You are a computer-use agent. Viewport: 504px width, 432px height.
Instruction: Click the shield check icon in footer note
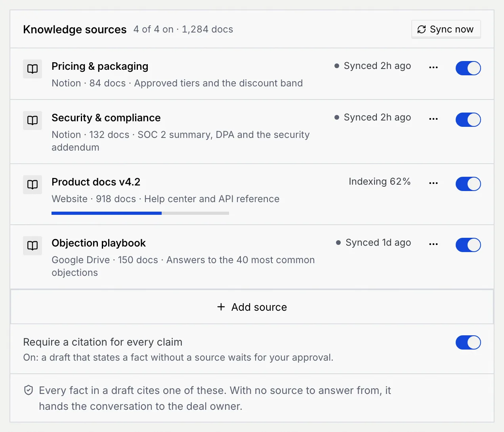[29, 390]
